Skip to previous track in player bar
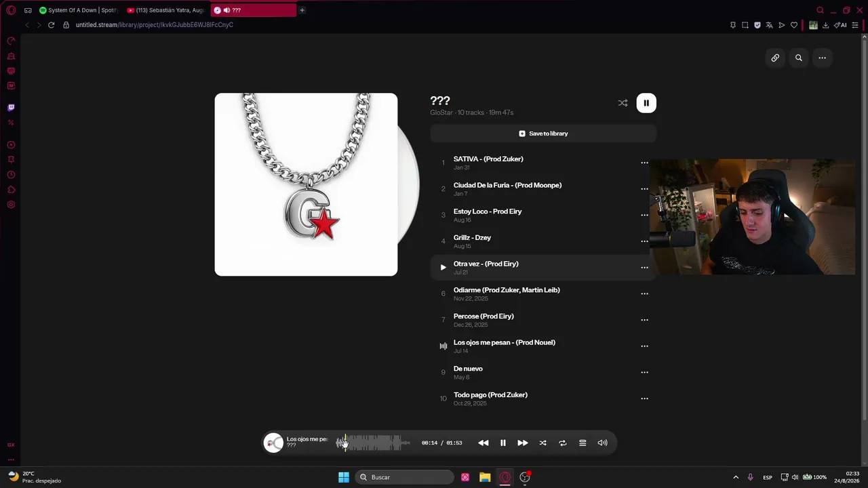868x488 pixels. tap(483, 443)
